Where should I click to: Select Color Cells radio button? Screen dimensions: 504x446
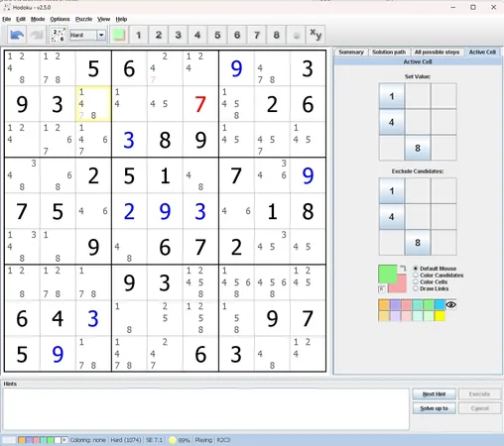(x=416, y=281)
